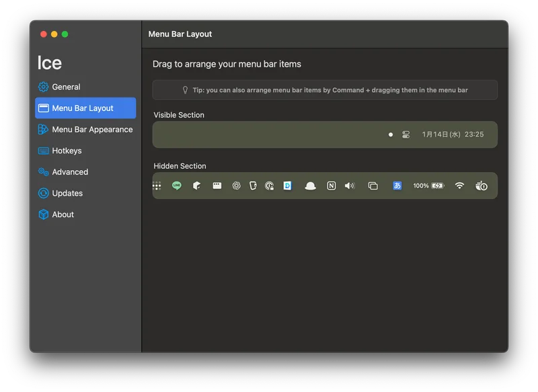
Task: Click the Wi-Fi icon in Hidden Section
Action: (x=459, y=186)
